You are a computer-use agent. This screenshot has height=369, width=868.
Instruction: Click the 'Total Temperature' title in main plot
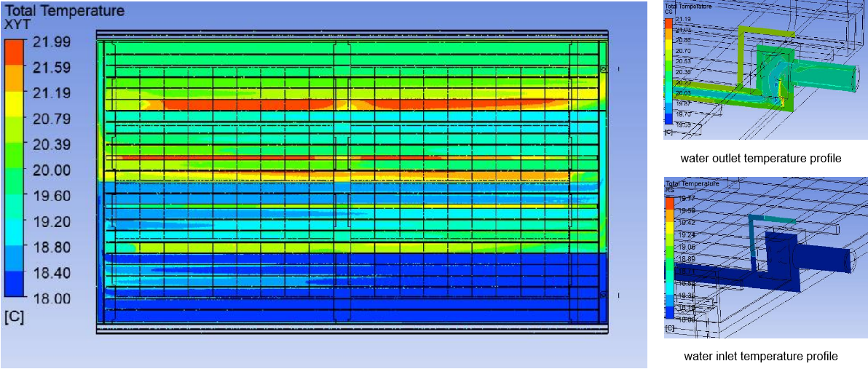[64, 11]
